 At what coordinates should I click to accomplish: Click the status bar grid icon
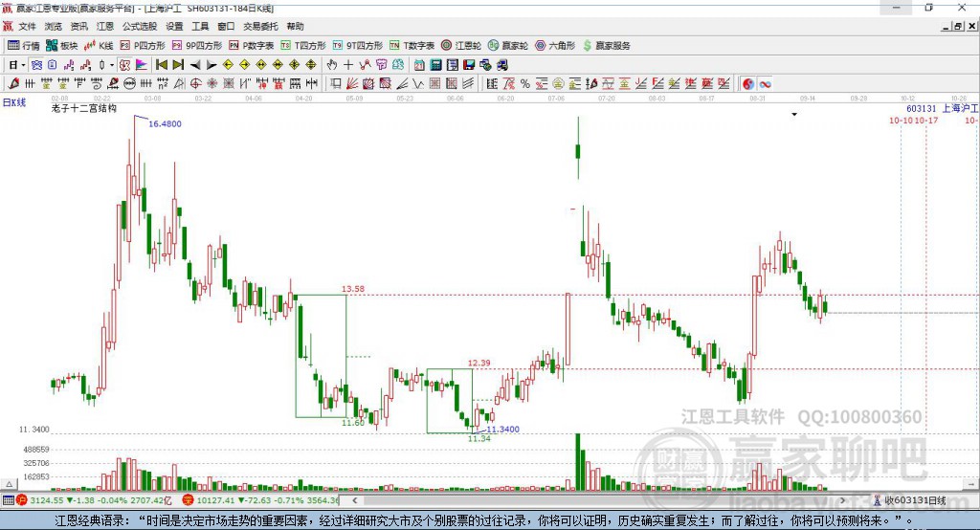[8, 500]
